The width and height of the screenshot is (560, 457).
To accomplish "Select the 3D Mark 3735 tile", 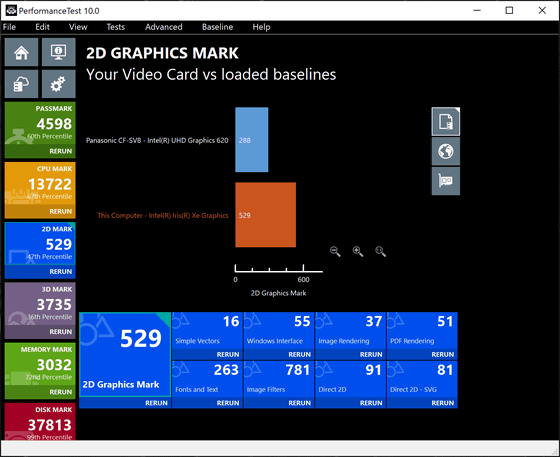I will pos(40,304).
